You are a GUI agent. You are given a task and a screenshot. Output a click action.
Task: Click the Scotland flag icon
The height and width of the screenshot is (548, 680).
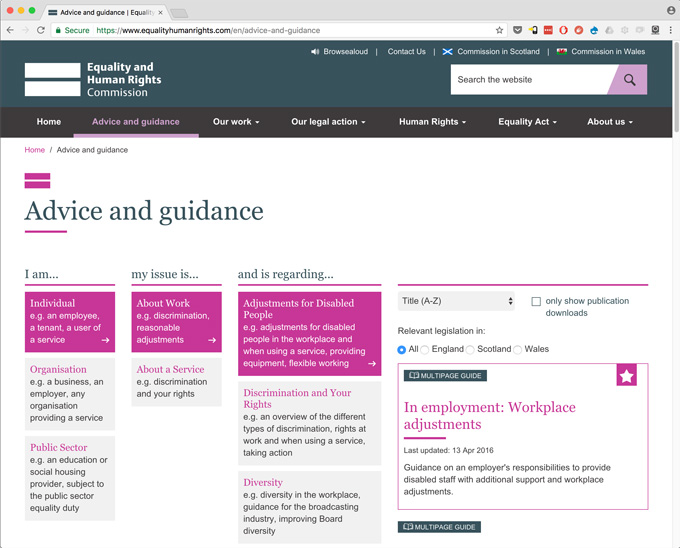[448, 52]
